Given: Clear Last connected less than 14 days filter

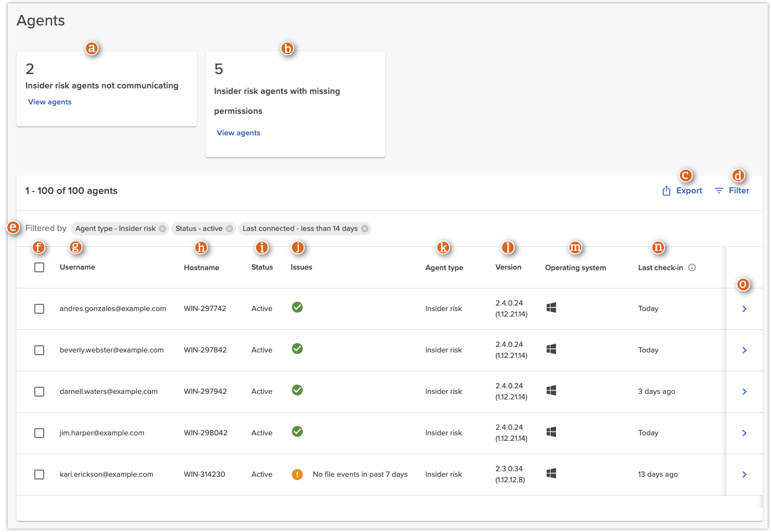Looking at the screenshot, I should tap(365, 229).
